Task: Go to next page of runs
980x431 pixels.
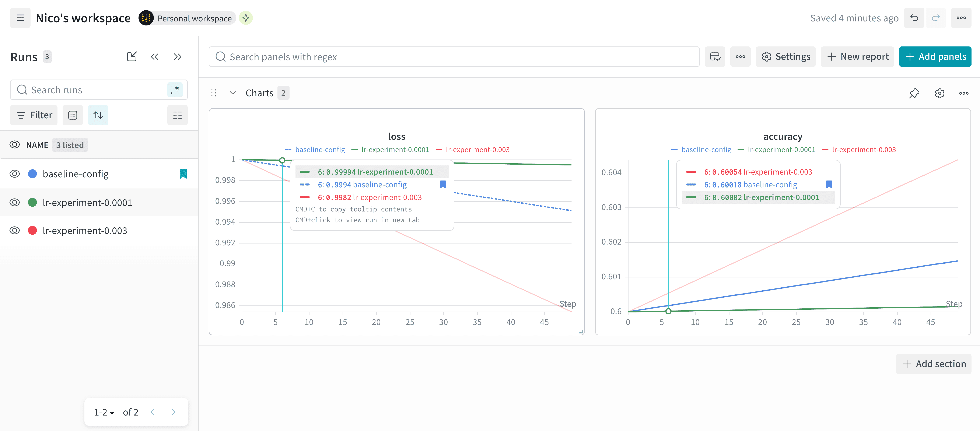Action: pyautogui.click(x=173, y=412)
